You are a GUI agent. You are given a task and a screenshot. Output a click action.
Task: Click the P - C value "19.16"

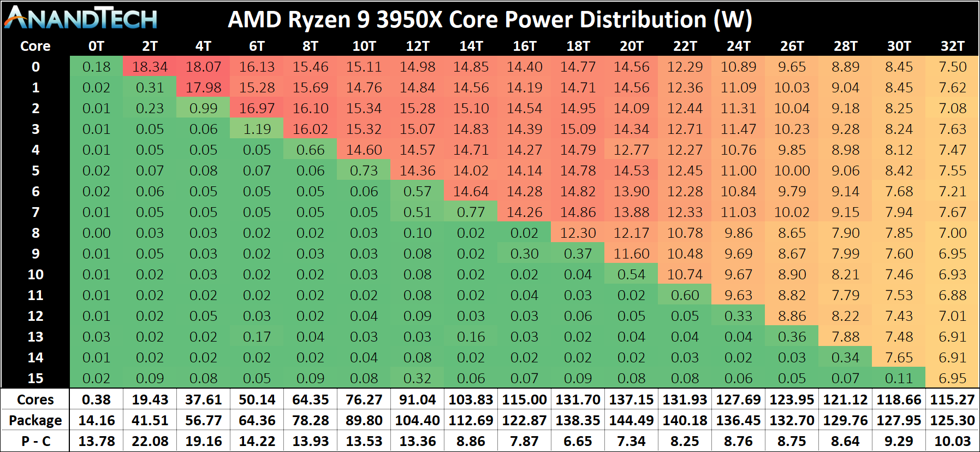203,441
